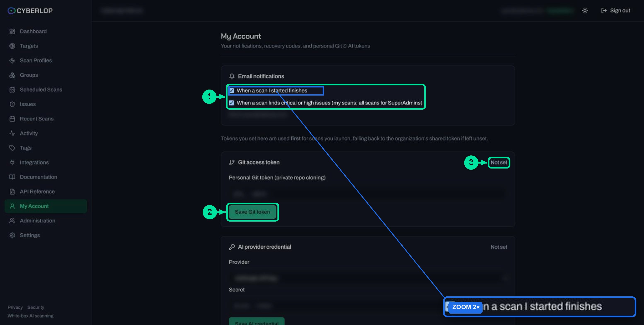Open Documentation in the sidebar
This screenshot has width=644, height=325.
46,177
